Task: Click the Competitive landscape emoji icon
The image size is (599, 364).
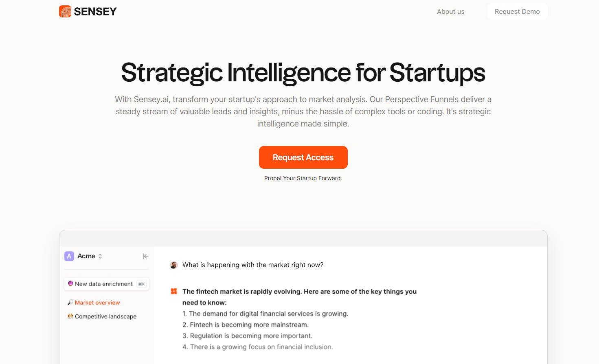Action: click(x=70, y=316)
